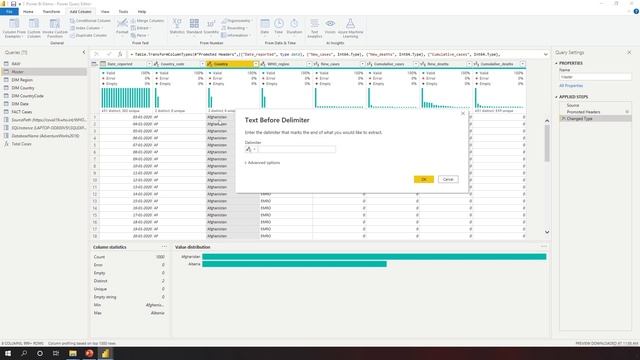The height and width of the screenshot is (360, 640).
Task: Collapse the Queries pane
Action: [x=84, y=52]
